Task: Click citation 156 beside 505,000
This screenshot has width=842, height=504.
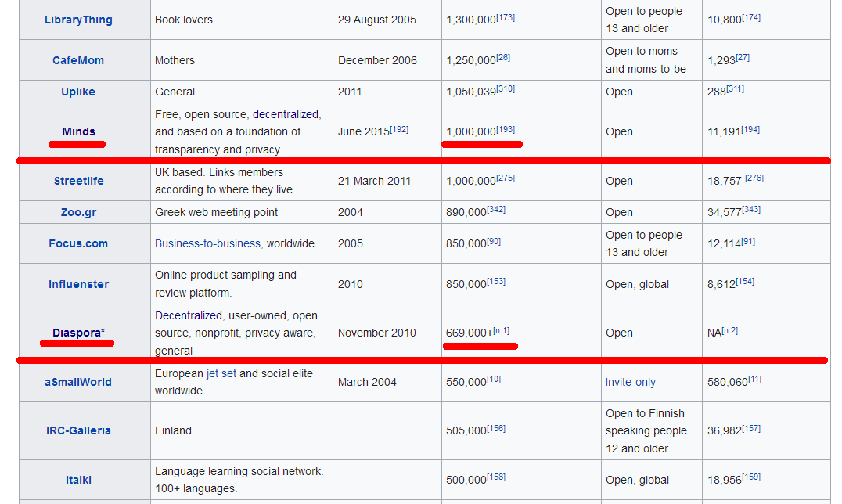Action: (x=496, y=428)
